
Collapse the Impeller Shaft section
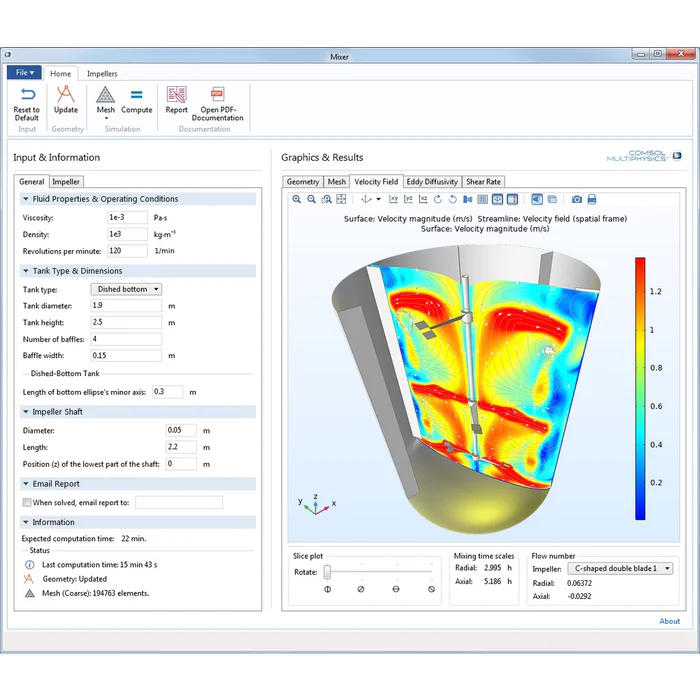point(26,412)
